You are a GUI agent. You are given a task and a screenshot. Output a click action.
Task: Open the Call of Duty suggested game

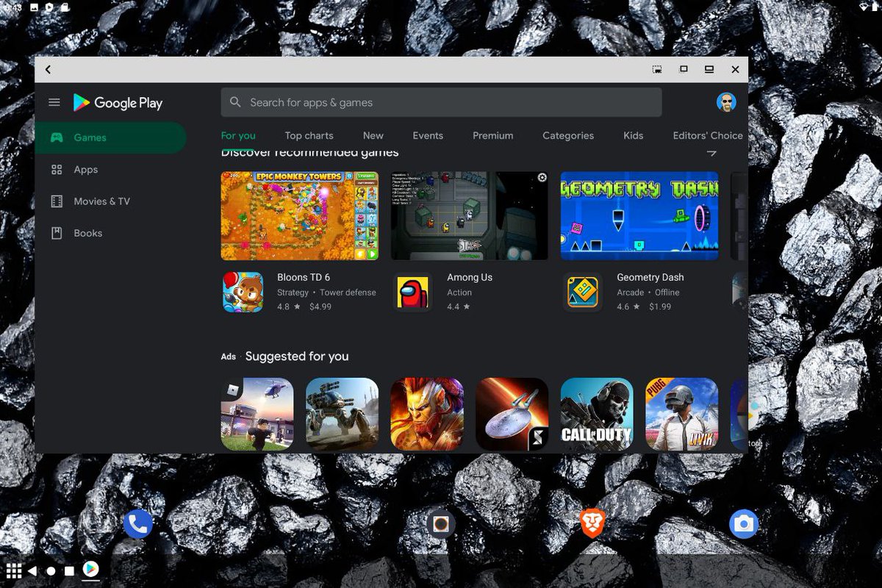click(x=597, y=413)
